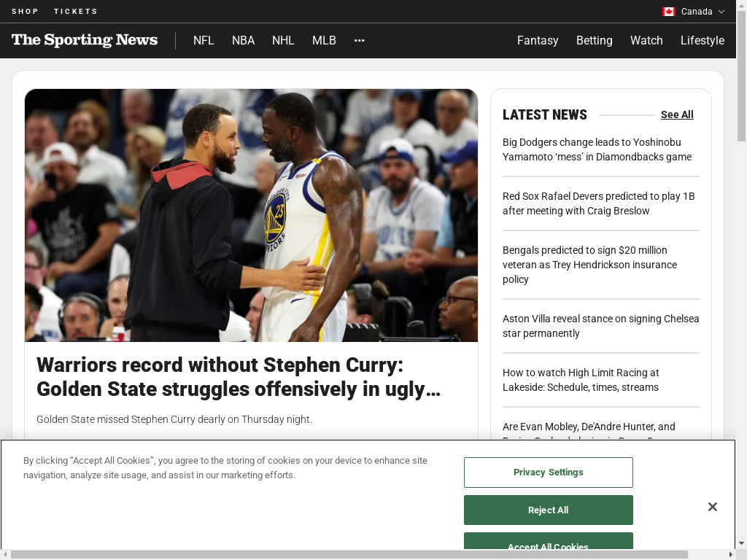Close the cookie banner with the X
The height and width of the screenshot is (560, 747).
(x=712, y=507)
